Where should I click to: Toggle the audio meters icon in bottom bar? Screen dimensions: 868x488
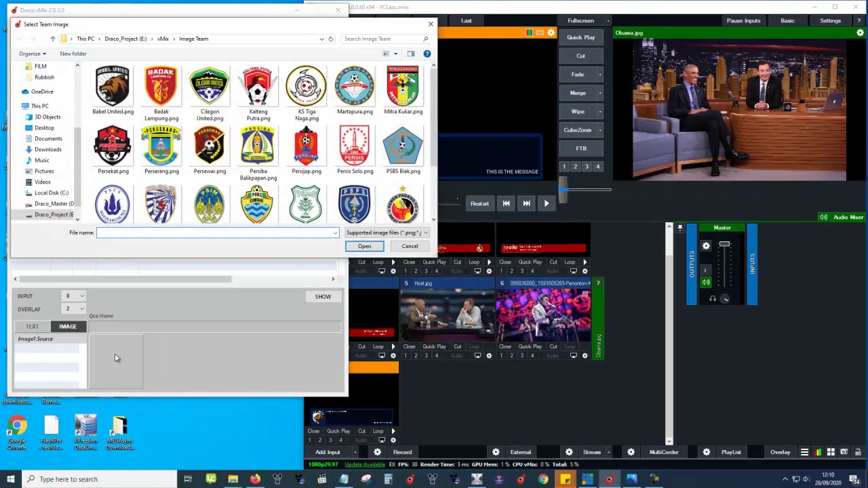point(818,452)
